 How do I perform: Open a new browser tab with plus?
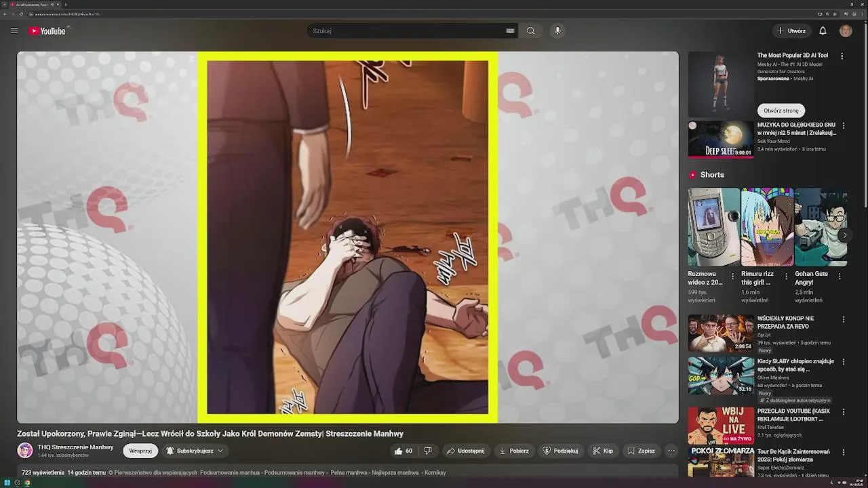point(66,5)
